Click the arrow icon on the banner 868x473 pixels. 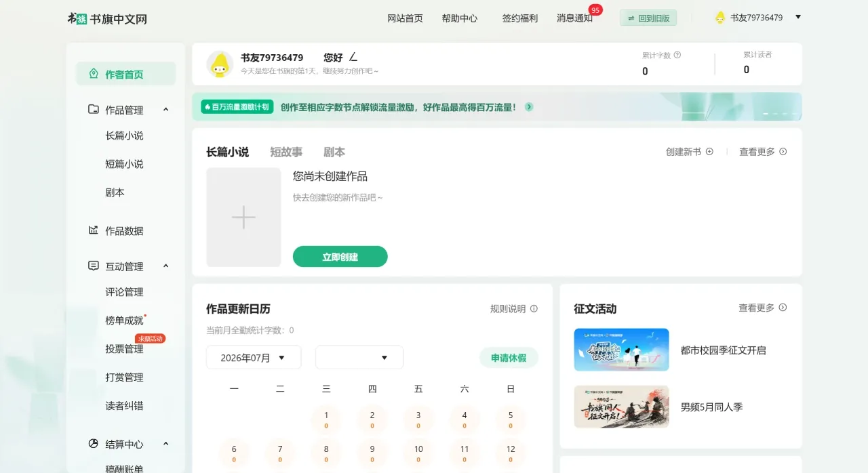529,107
